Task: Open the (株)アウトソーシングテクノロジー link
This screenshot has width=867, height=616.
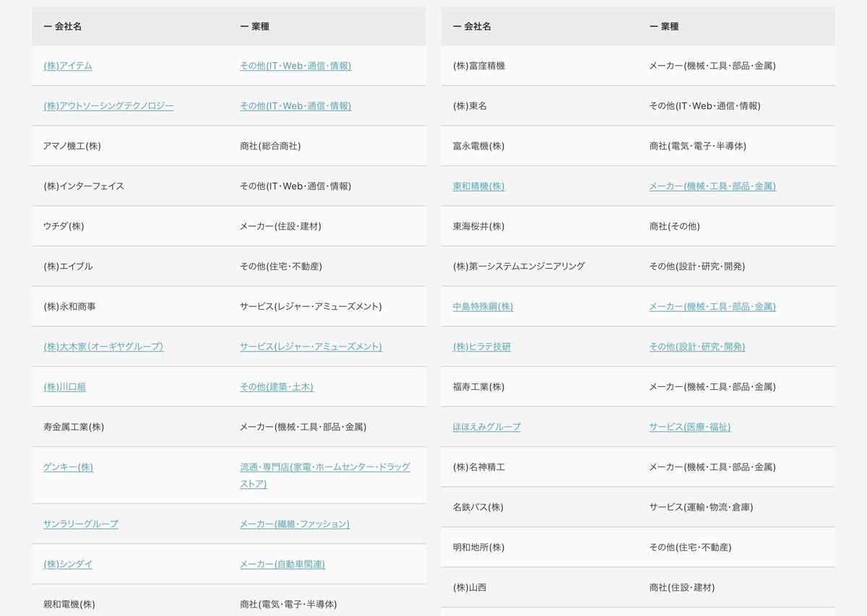Action: 108,105
